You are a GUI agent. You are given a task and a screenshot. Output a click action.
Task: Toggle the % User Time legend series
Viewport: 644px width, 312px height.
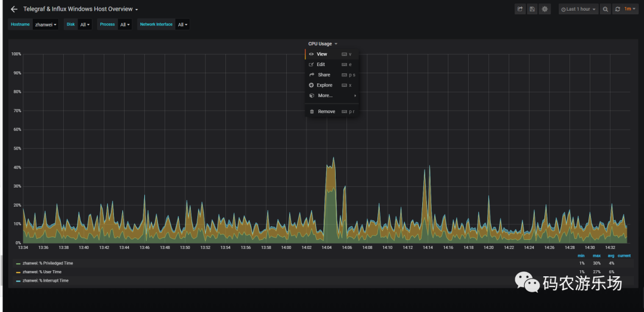tap(42, 272)
